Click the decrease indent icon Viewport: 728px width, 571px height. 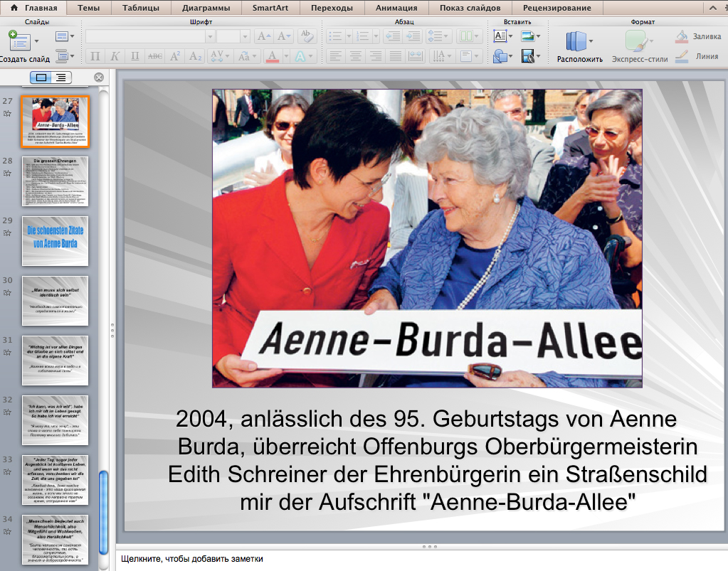pyautogui.click(x=393, y=36)
